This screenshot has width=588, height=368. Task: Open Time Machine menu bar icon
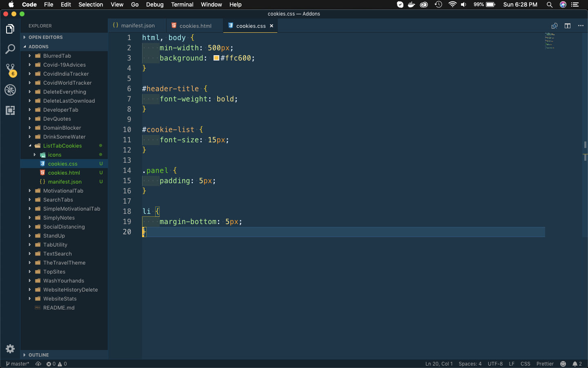(438, 4)
